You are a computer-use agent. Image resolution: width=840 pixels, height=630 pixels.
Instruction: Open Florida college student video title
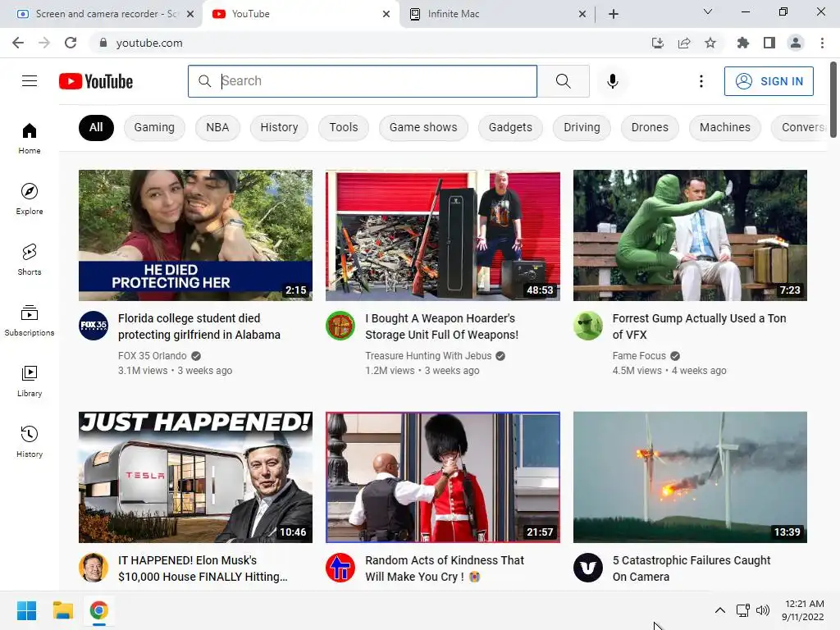pyautogui.click(x=199, y=326)
